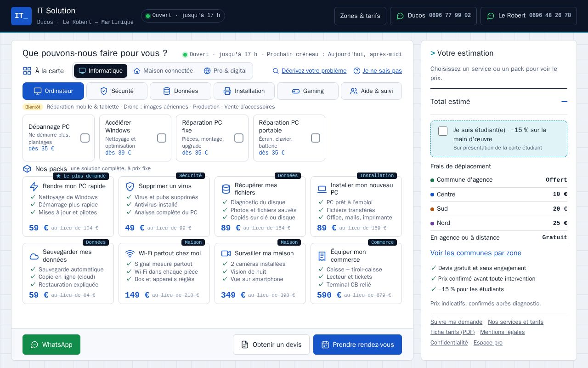Screen dimensions: 588x368
Task: Click the shield icon on Supprimer un virus
Action: [x=130, y=186]
